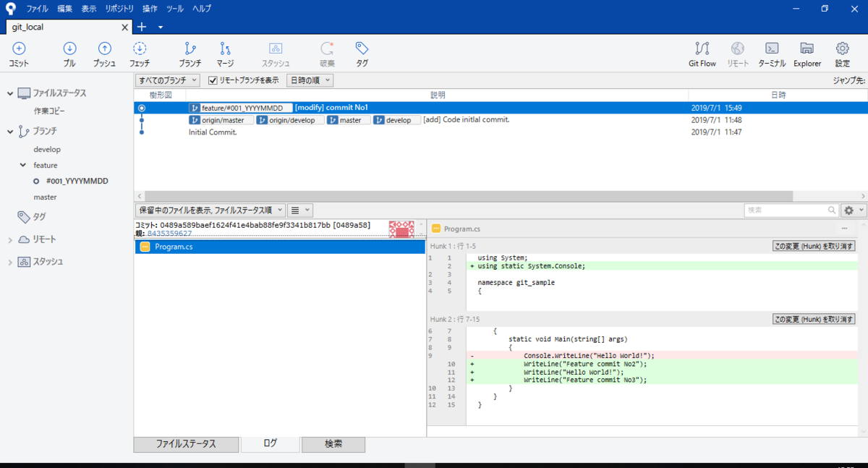Screen dimensions: 868x468
Task: Select the Initial Commit. log row
Action: 501,132
